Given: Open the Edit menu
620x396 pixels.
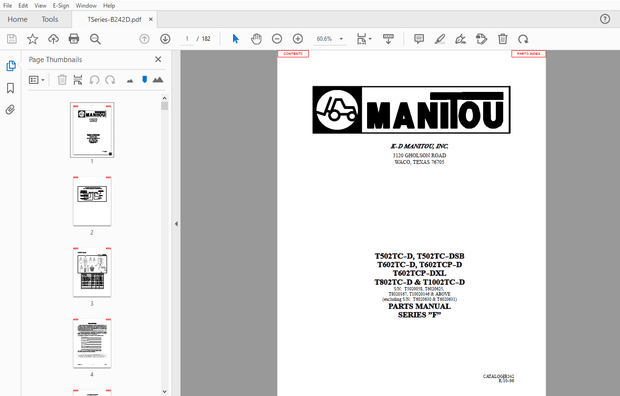Looking at the screenshot, I should pyautogui.click(x=23, y=6).
